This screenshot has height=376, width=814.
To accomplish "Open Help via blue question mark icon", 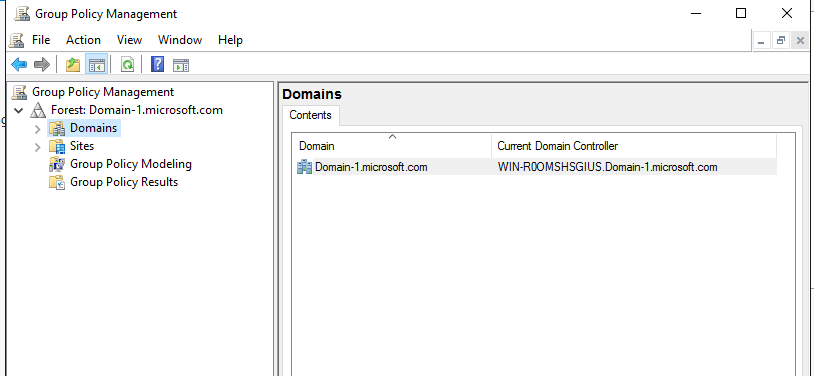I will tap(157, 65).
